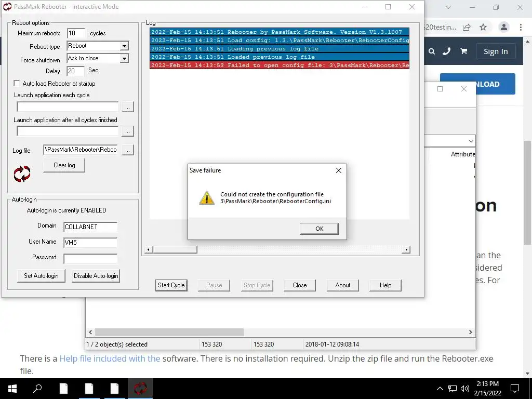Click the Password field

click(90, 259)
